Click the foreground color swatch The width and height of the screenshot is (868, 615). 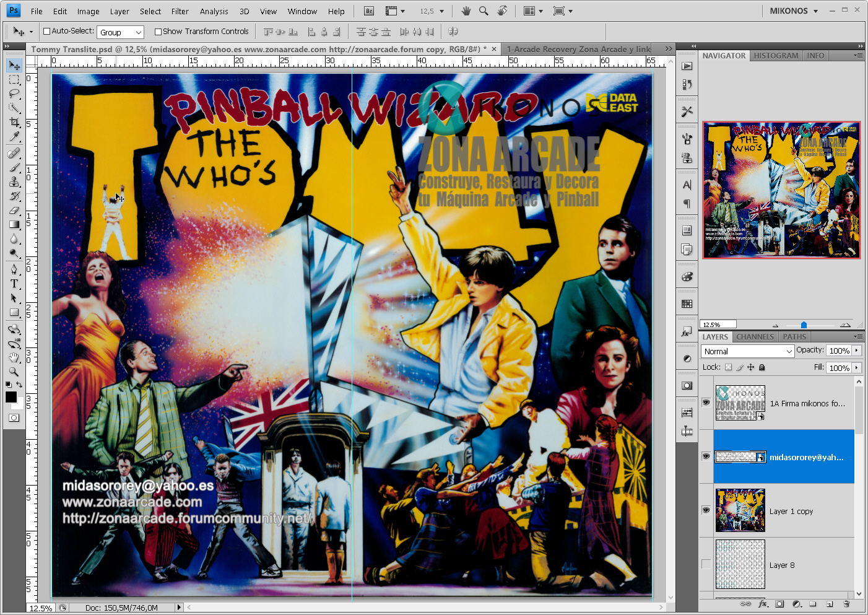(11, 397)
